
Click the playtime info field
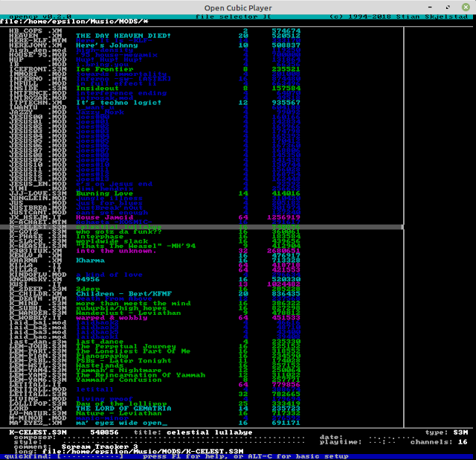[383, 442]
